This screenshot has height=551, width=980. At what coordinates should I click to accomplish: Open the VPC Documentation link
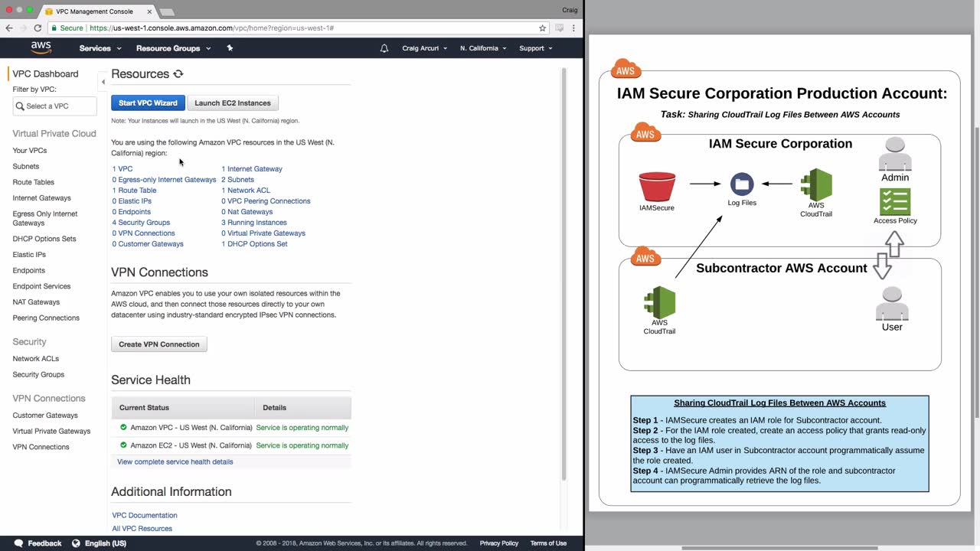pos(145,515)
